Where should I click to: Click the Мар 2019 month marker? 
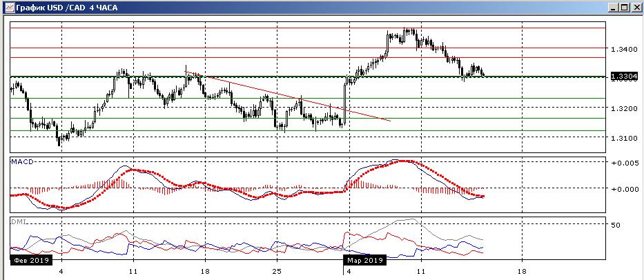364,261
